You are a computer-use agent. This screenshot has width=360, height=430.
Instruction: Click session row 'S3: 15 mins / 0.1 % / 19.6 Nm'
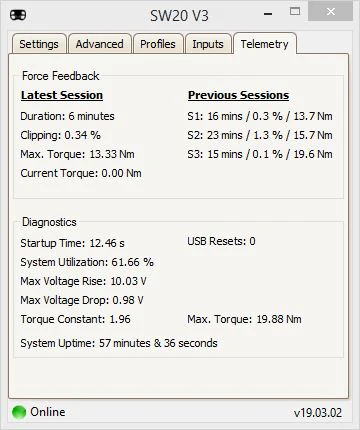(x=260, y=154)
